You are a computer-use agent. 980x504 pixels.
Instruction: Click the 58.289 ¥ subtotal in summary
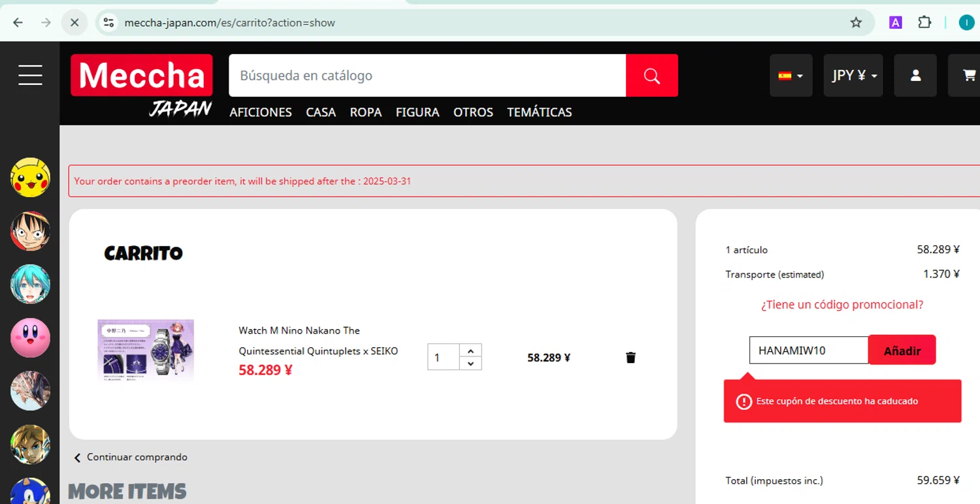click(x=938, y=249)
